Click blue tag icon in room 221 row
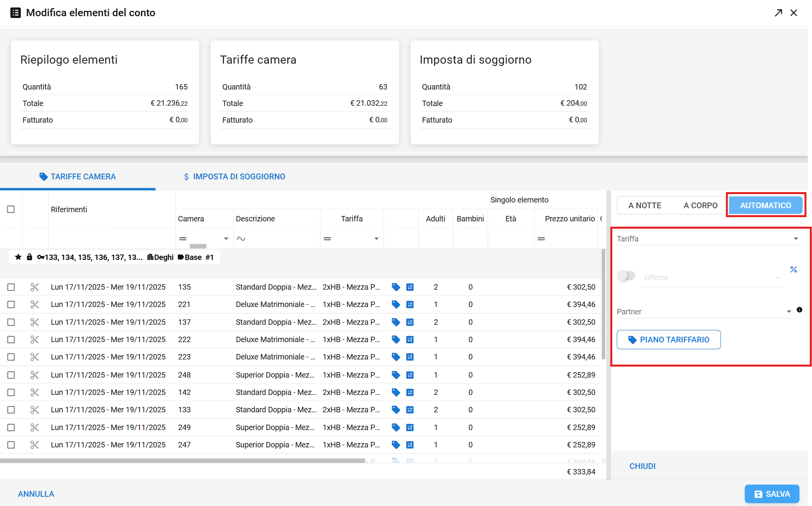Image resolution: width=812 pixels, height=506 pixels. 396,304
